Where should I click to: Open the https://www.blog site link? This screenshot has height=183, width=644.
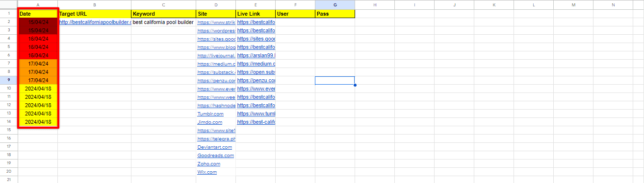click(x=216, y=47)
